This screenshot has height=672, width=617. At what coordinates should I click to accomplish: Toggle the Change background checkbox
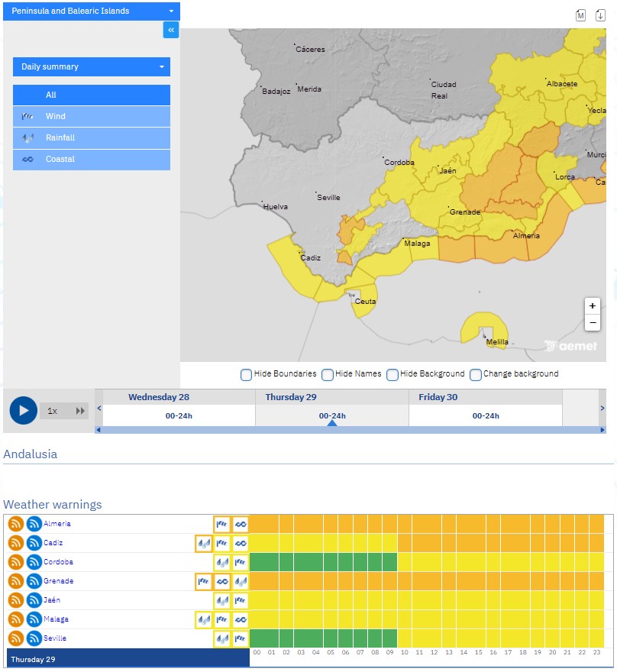click(476, 374)
